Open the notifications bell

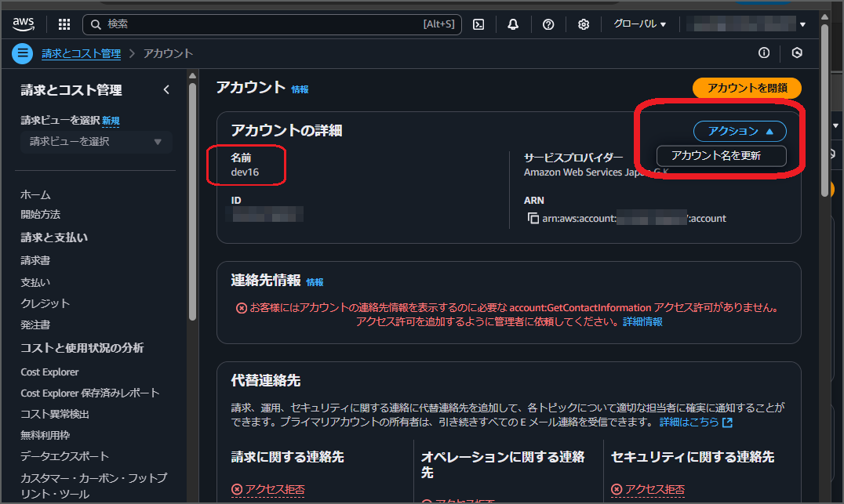pos(513,24)
